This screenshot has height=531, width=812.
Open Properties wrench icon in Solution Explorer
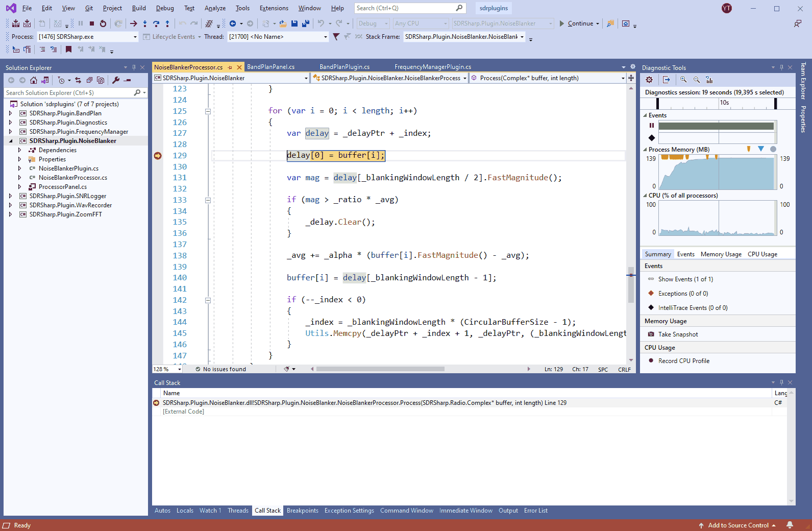(x=116, y=80)
